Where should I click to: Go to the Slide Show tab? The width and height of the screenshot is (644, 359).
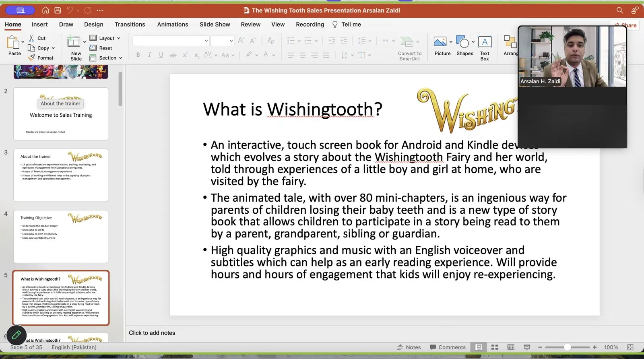click(215, 24)
